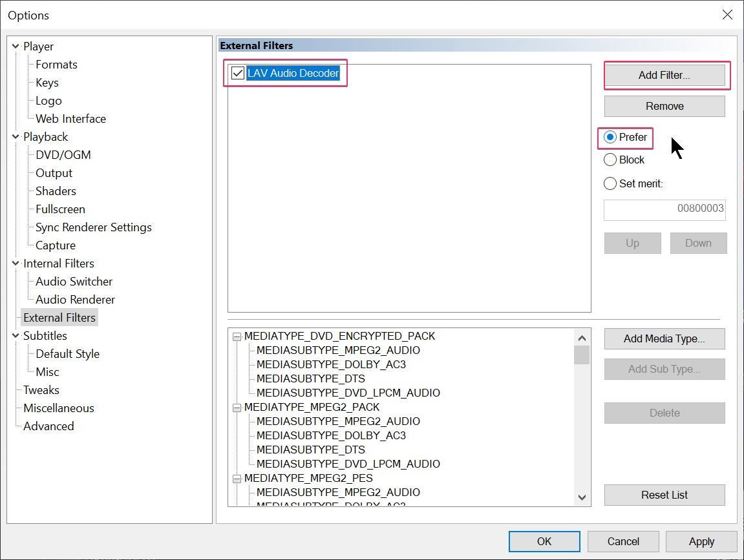
Task: Open the Tweaks page
Action: (41, 389)
